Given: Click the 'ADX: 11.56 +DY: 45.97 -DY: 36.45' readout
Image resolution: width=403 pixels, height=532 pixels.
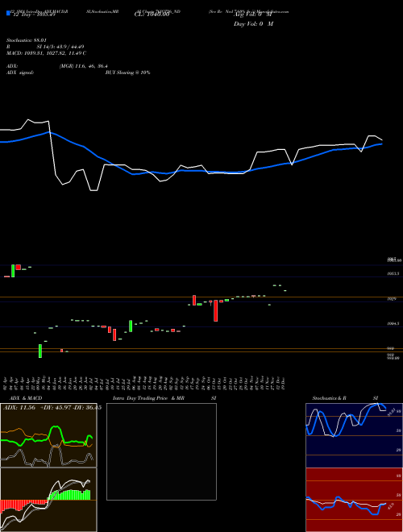Looking at the screenshot, I should coord(52,408).
